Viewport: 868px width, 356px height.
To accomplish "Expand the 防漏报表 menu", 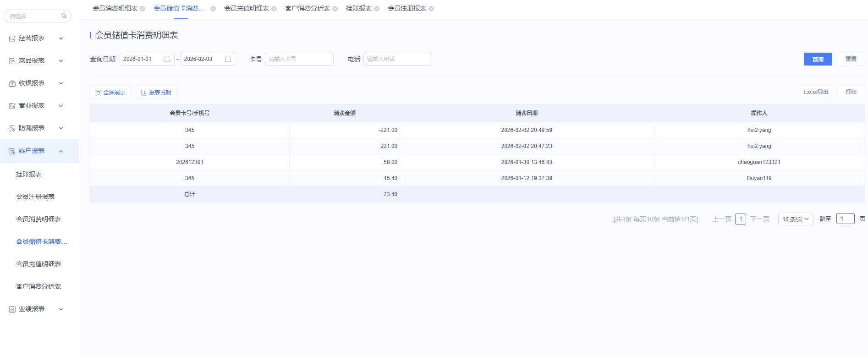I will tap(61, 128).
